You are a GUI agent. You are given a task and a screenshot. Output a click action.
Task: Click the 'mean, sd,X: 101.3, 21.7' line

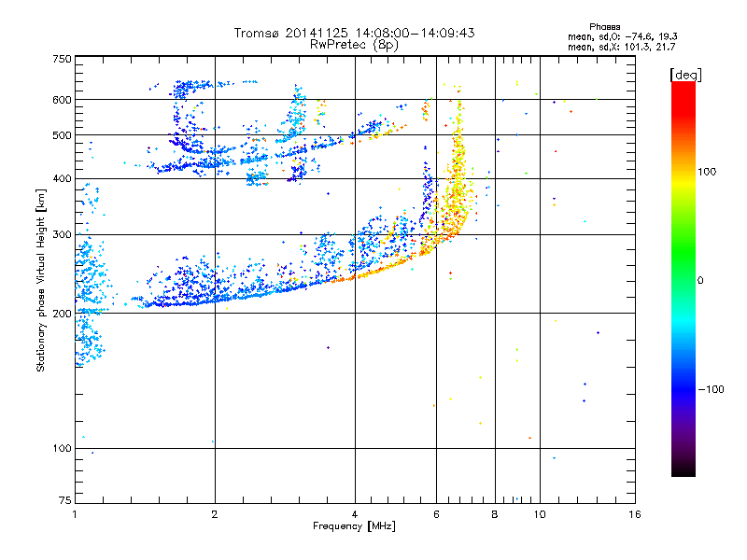point(621,47)
